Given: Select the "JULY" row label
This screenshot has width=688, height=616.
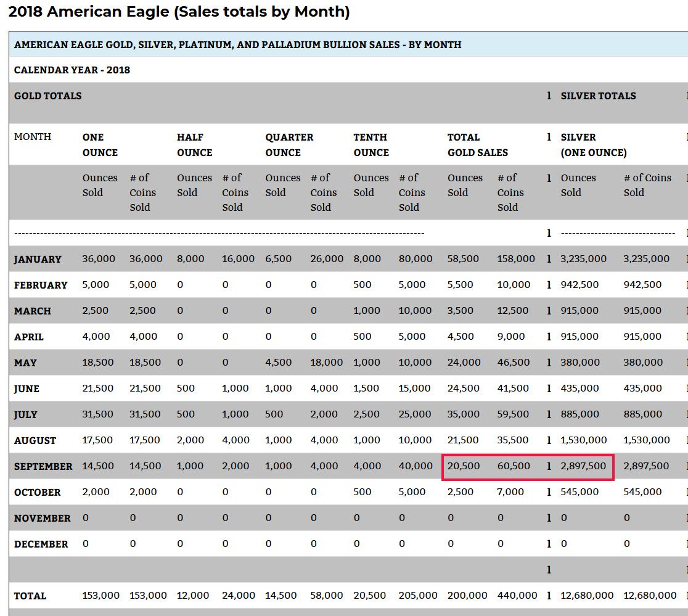Looking at the screenshot, I should 25,414.
